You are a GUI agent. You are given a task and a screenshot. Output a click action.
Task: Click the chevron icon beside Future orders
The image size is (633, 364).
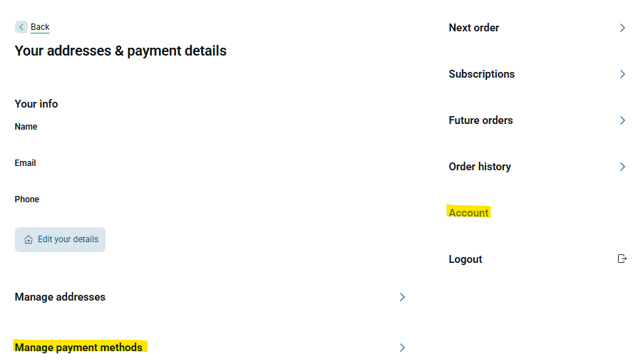pyautogui.click(x=622, y=120)
